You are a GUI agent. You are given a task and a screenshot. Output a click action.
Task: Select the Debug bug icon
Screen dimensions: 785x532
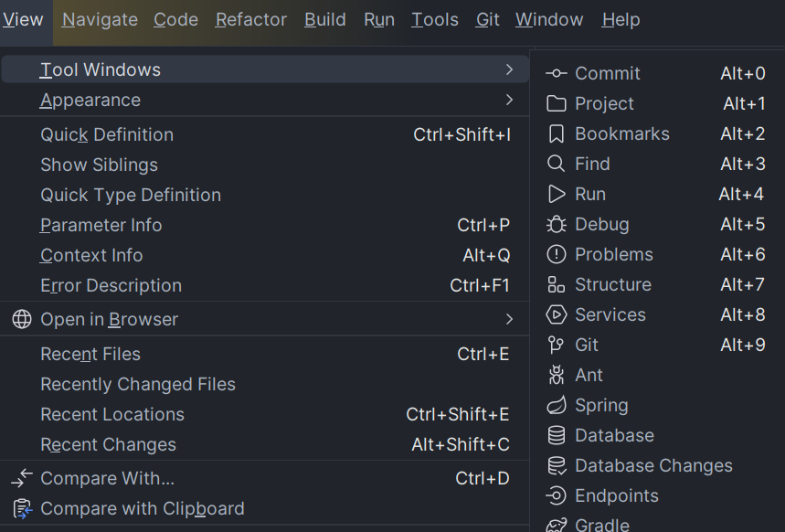click(557, 225)
